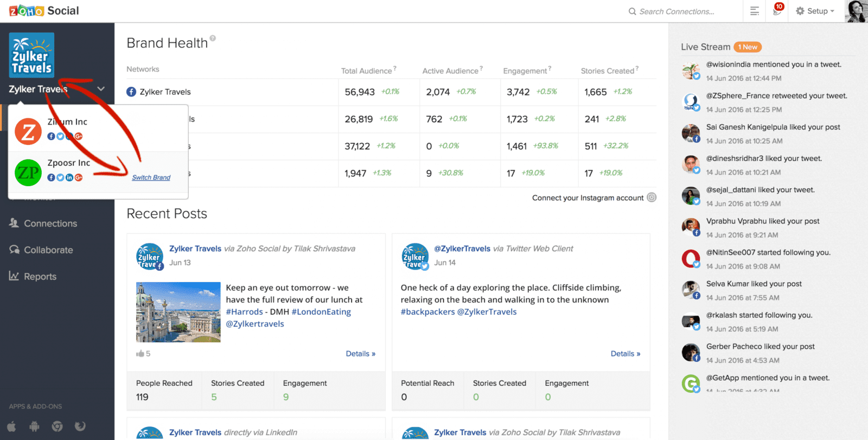Screen dimensions: 868x440
Task: Open the @NitinSee007 started following you item
Action: 768,259
